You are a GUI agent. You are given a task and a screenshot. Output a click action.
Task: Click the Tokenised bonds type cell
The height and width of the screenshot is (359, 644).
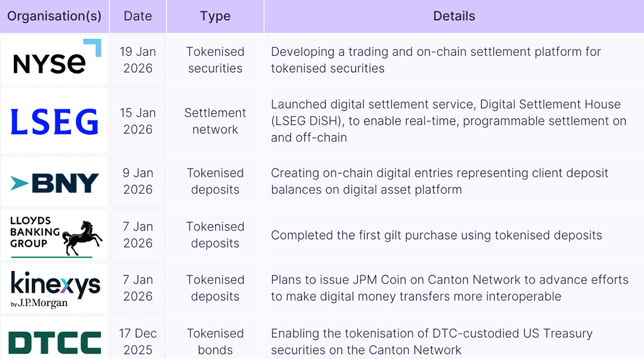215,342
